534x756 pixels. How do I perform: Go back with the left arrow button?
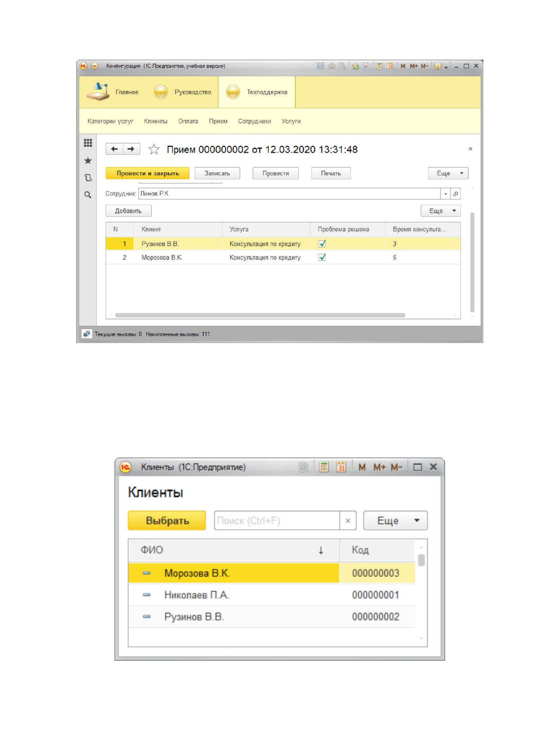pos(114,149)
